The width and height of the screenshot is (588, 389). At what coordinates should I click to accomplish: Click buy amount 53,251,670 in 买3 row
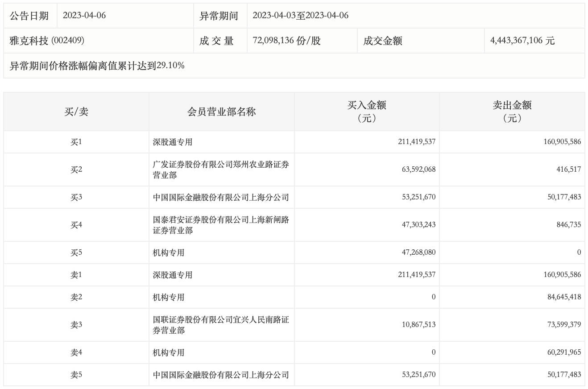[x=418, y=197]
